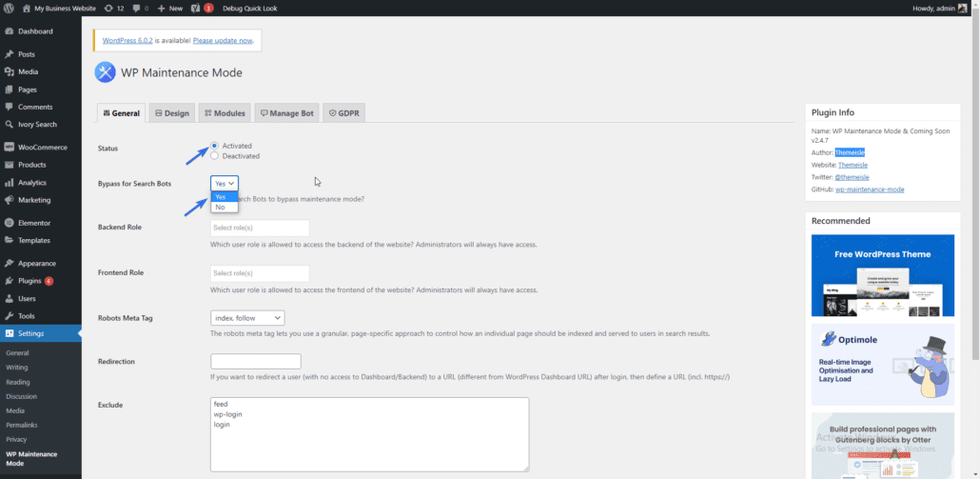Viewport: 980px width, 479px height.
Task: Open Discussion under Settings submenu
Action: tap(21, 396)
